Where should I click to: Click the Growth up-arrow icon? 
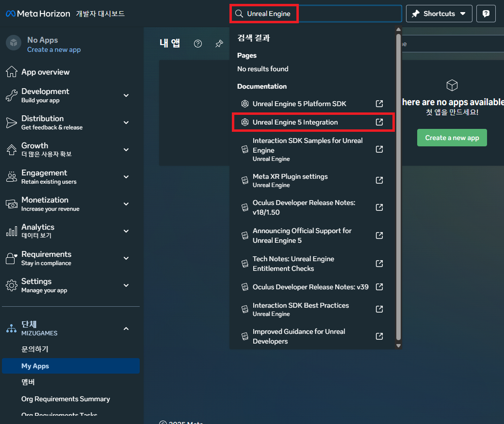click(x=12, y=150)
